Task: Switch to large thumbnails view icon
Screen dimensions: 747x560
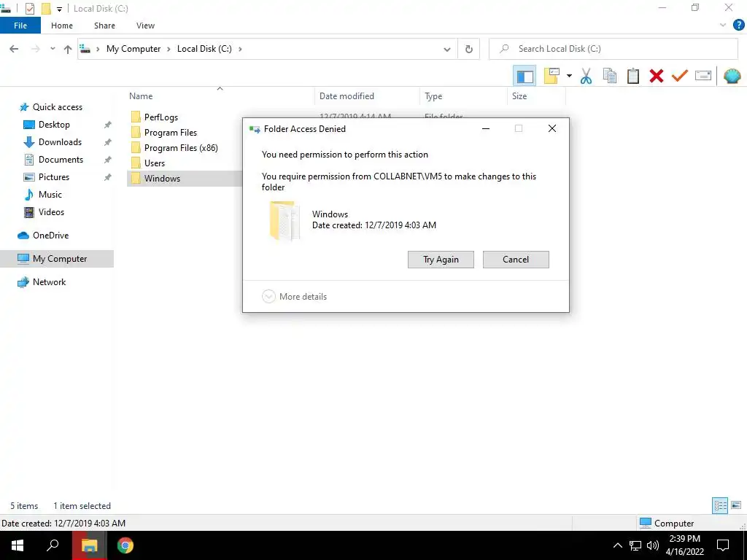Action: click(736, 506)
